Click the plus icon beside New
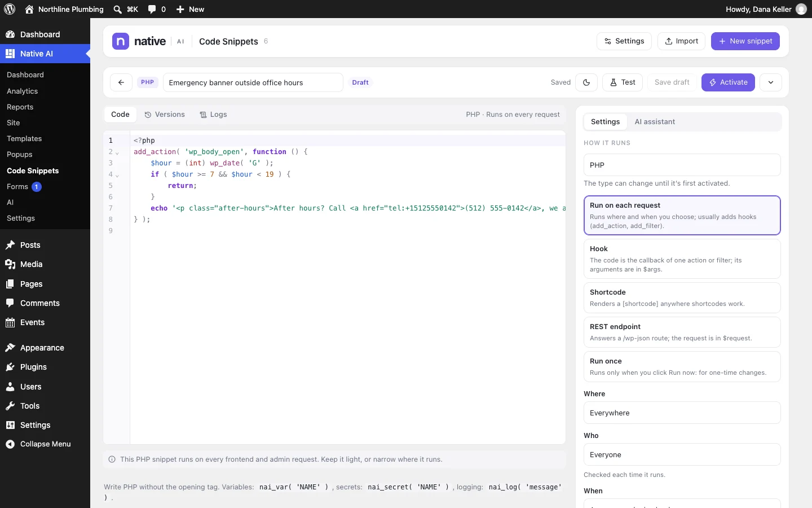 (180, 9)
